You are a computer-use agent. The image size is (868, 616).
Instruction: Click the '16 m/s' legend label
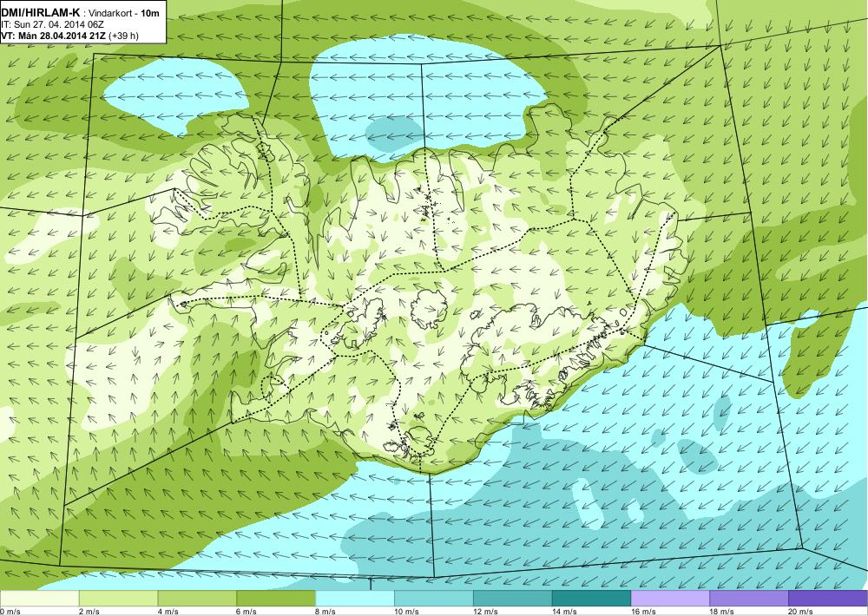644,612
